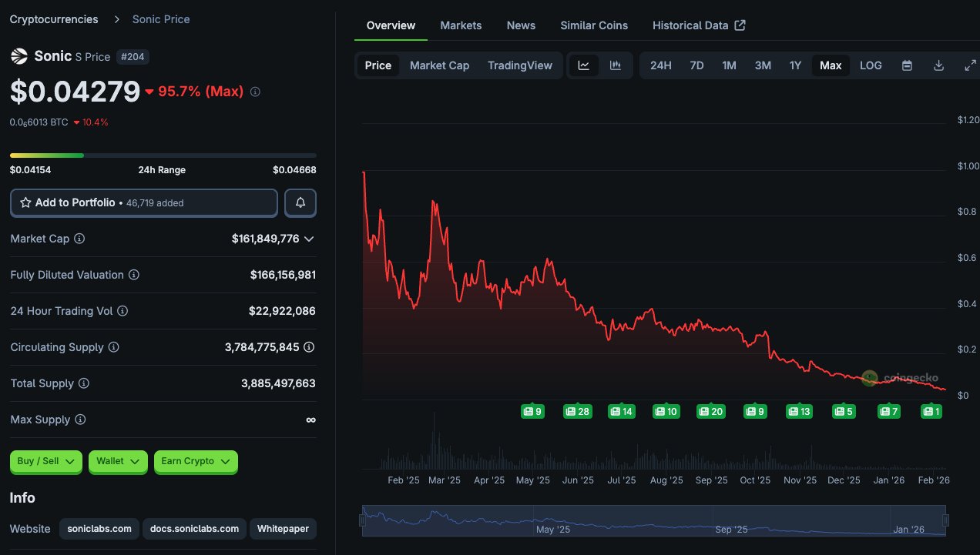Screen dimensions: 980x555
Task: Click the news marker labeled 28
Action: point(577,412)
